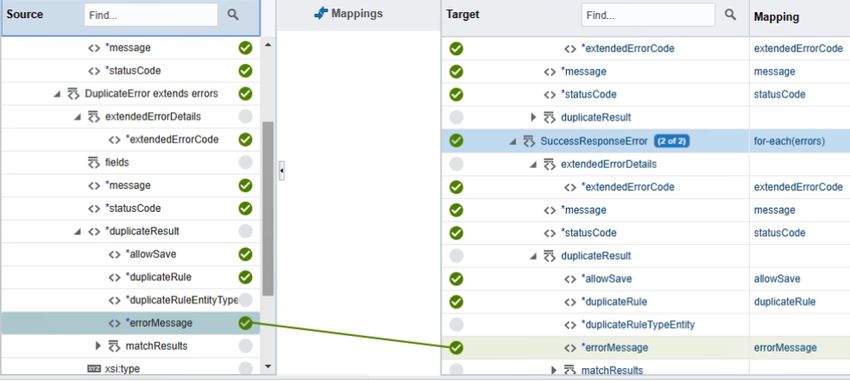Click grey status circle next to duplicateRuleEntityType
The height and width of the screenshot is (381, 850).
[x=246, y=300]
